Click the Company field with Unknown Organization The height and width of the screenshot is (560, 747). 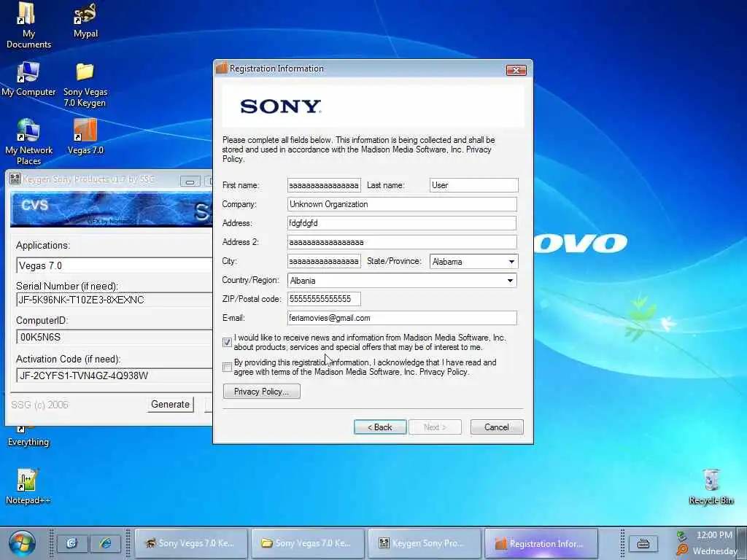(x=402, y=204)
